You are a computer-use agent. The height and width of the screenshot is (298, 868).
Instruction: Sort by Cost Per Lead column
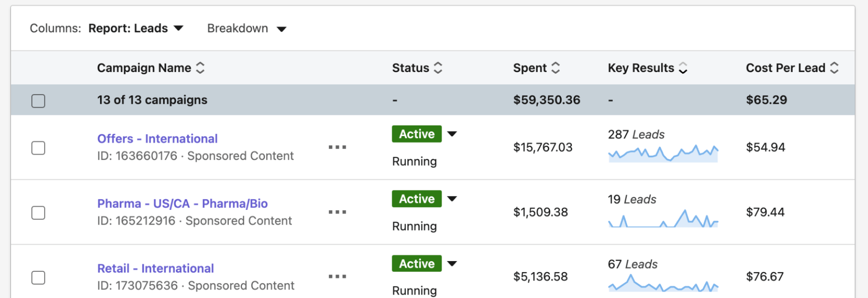tap(834, 68)
